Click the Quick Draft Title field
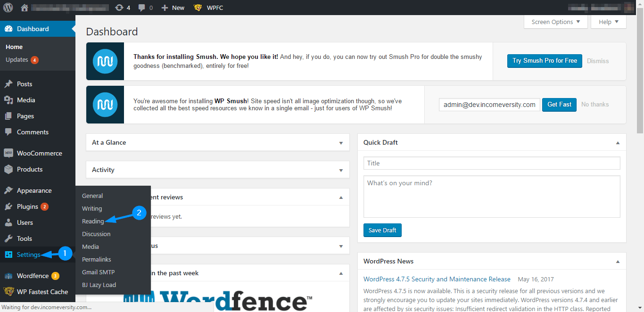Viewport: 644px width, 312px height. [x=492, y=163]
